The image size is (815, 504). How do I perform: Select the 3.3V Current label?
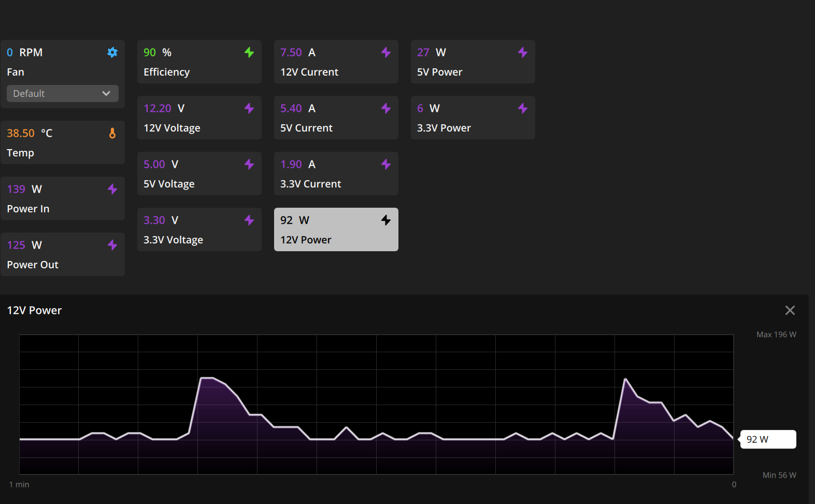pyautogui.click(x=310, y=184)
